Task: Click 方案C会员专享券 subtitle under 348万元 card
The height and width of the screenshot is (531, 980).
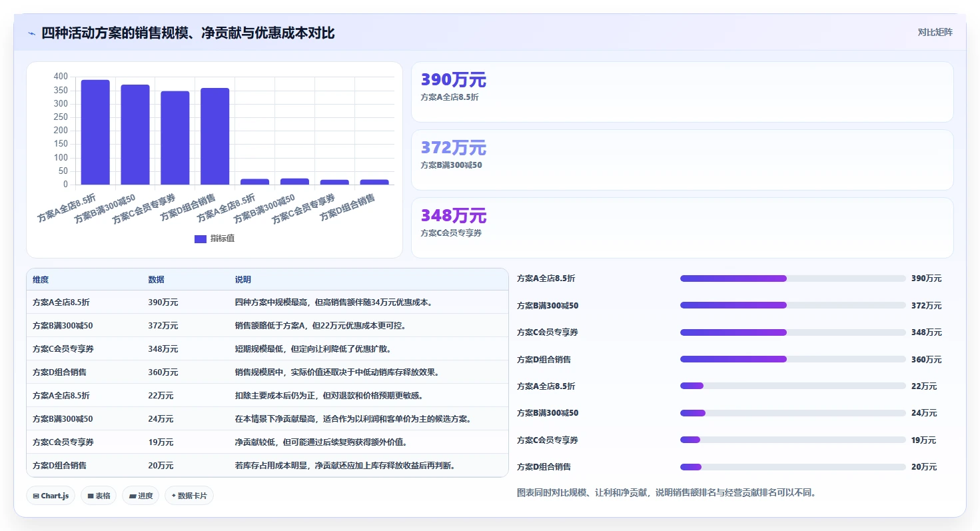Action: tap(451, 233)
